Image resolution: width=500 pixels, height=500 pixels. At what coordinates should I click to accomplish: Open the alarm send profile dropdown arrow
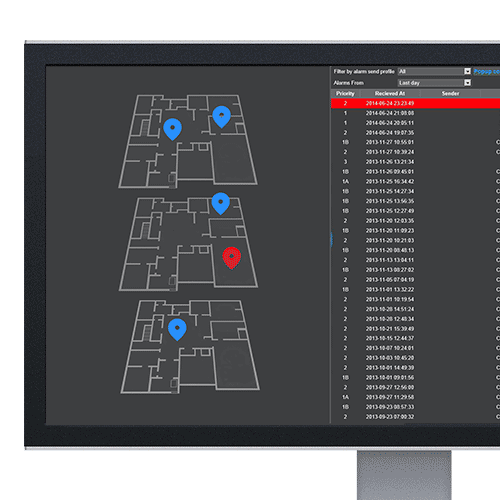point(467,71)
